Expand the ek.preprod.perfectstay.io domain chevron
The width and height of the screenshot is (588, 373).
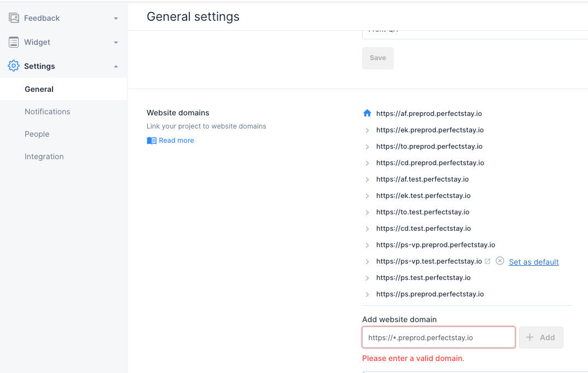(x=367, y=130)
